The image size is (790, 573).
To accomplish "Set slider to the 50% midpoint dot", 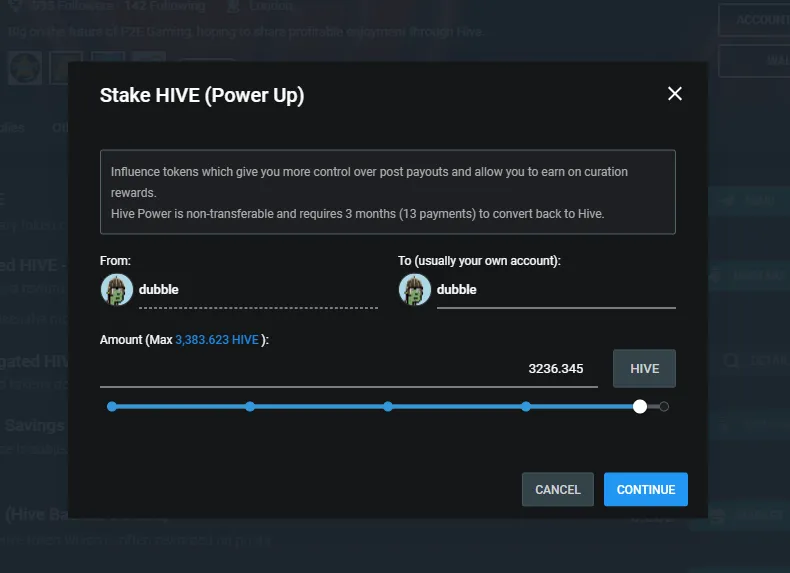I will pyautogui.click(x=388, y=406).
